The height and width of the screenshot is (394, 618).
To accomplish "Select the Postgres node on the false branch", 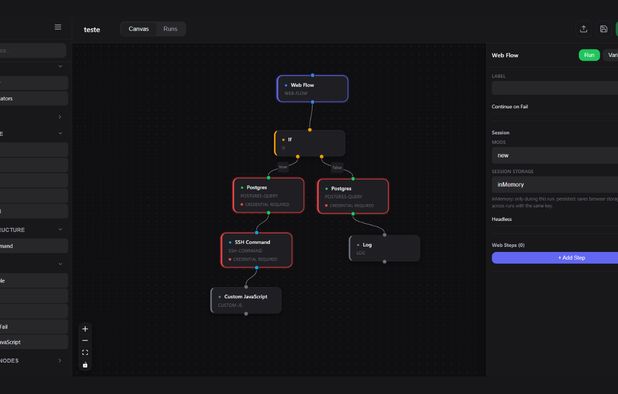I will pos(353,196).
